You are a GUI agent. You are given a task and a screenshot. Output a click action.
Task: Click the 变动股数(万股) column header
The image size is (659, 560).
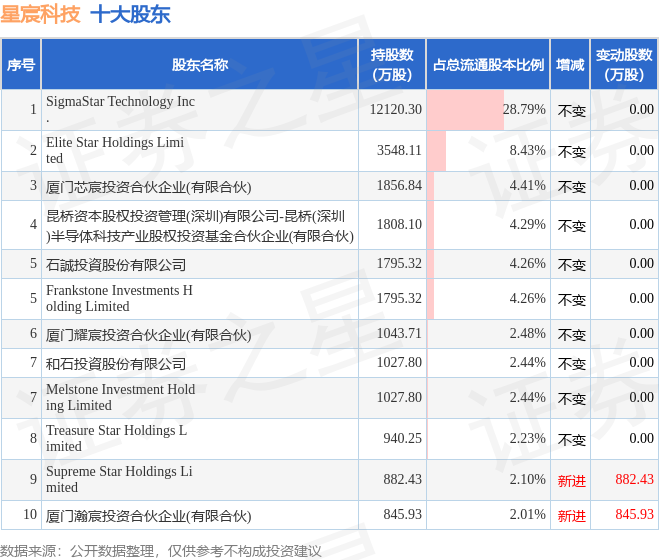coord(624,64)
